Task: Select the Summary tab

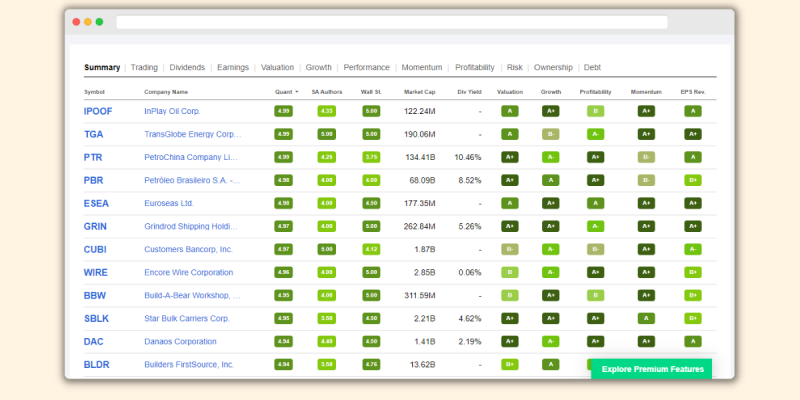Action: (102, 67)
